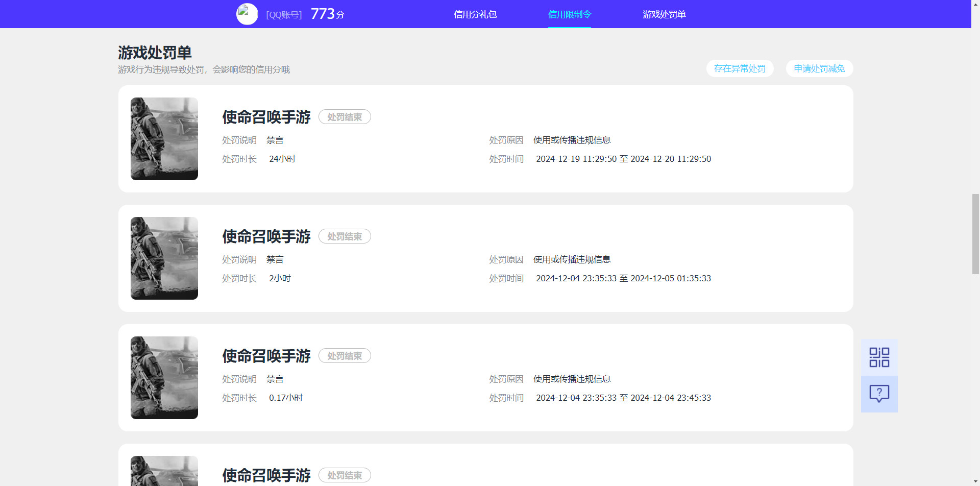Click the 使命召唤手游 title of the 2小时 record

point(266,236)
